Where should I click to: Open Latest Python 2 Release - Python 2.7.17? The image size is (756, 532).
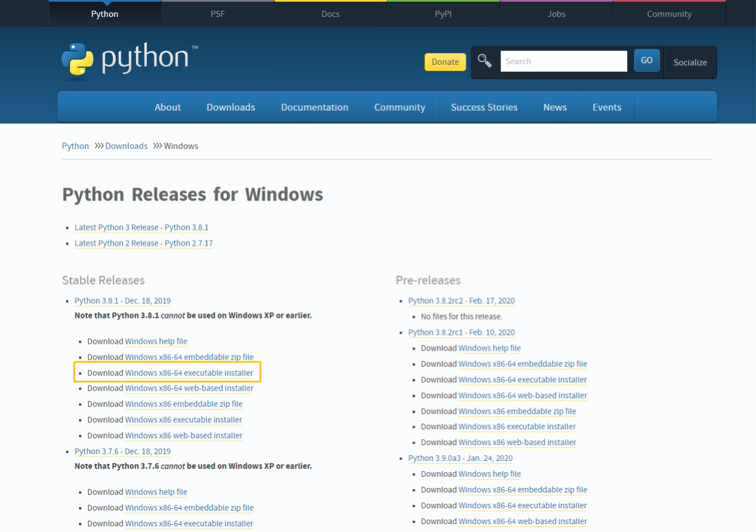(x=144, y=243)
